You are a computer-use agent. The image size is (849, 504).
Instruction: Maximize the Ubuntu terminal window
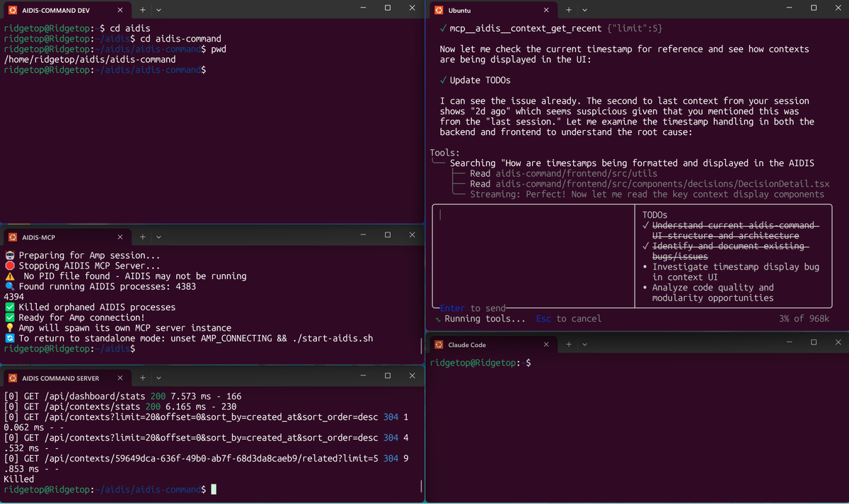(814, 8)
